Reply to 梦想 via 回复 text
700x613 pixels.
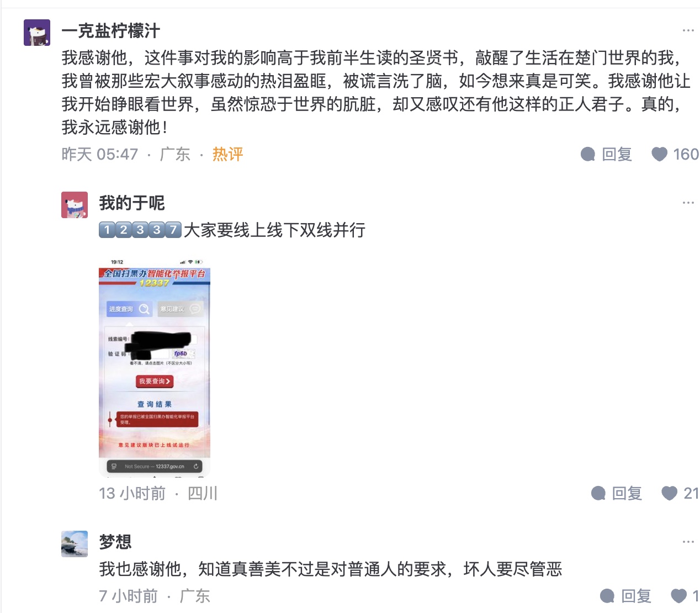(637, 596)
